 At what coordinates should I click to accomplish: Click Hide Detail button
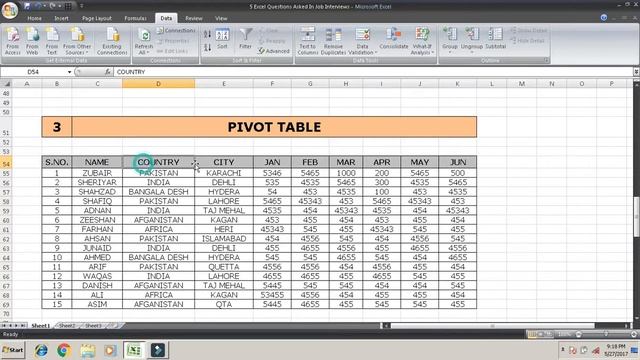click(x=528, y=41)
